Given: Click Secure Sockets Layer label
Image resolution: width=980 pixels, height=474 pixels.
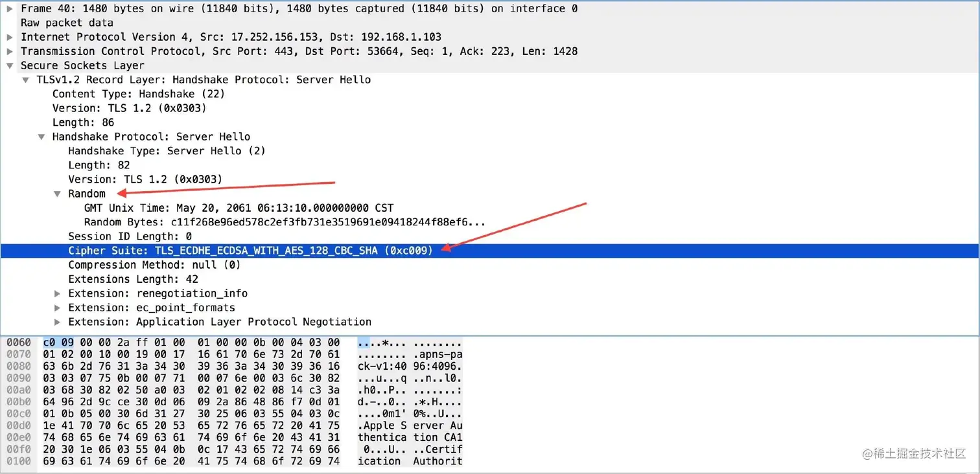Looking at the screenshot, I should point(82,65).
